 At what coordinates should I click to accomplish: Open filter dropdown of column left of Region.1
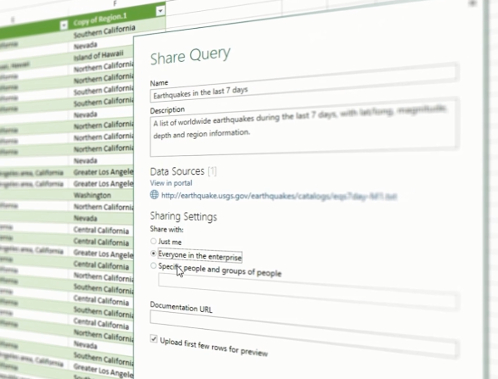coord(64,25)
